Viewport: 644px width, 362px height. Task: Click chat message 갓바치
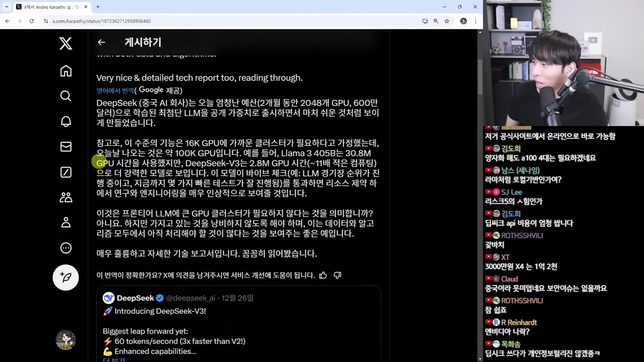tap(494, 245)
